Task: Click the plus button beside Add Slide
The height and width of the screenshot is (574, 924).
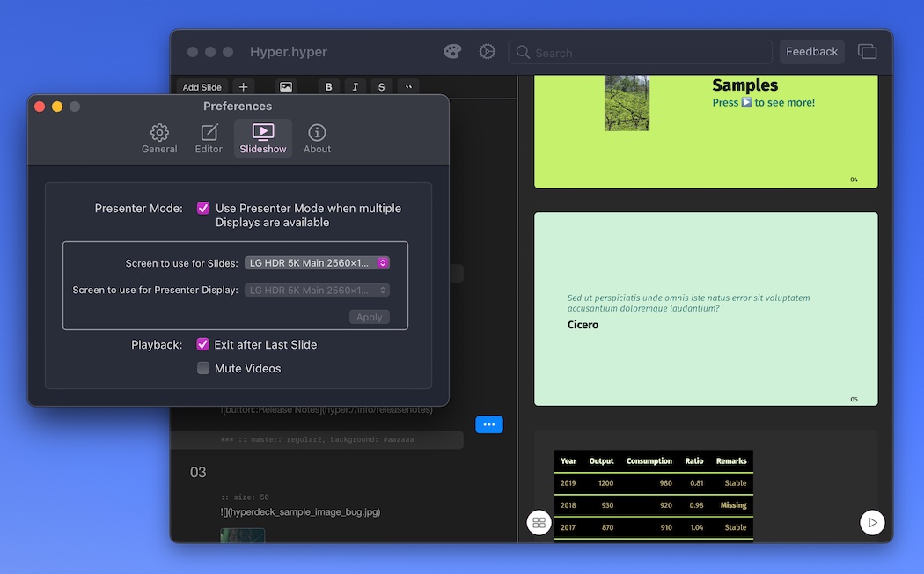Action: (244, 86)
